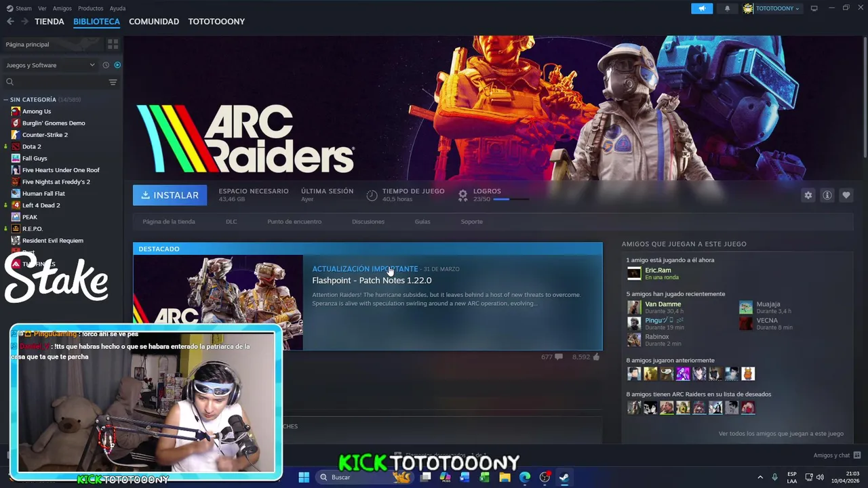Open the Ayuda menu
868x488 pixels.
(117, 8)
